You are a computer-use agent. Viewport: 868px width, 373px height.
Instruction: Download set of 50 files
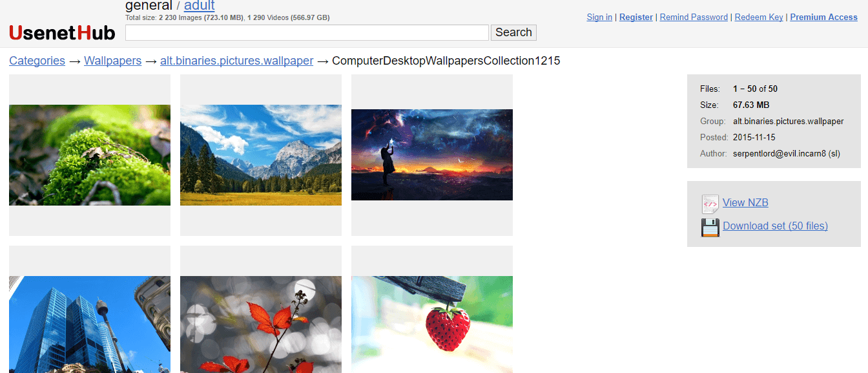point(775,226)
